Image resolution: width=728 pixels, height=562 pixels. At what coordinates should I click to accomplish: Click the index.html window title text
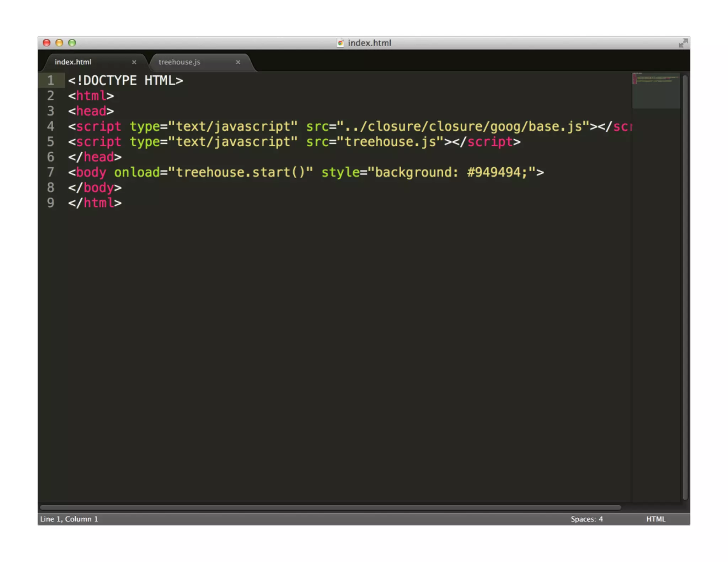point(369,43)
